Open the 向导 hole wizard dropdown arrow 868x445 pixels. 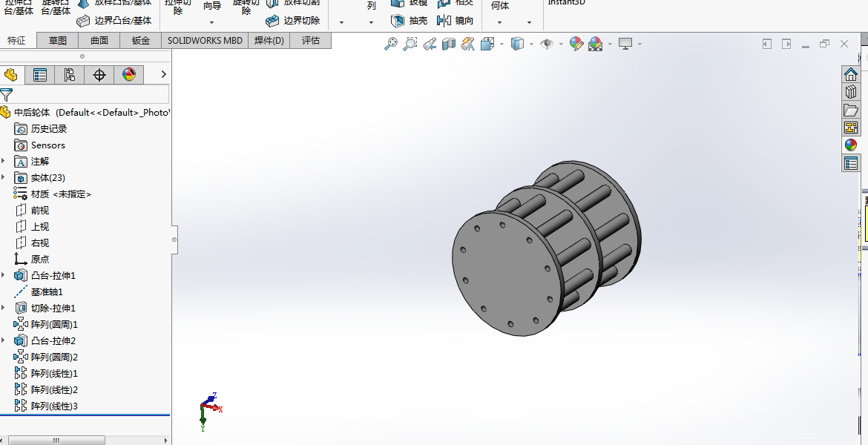pos(211,23)
